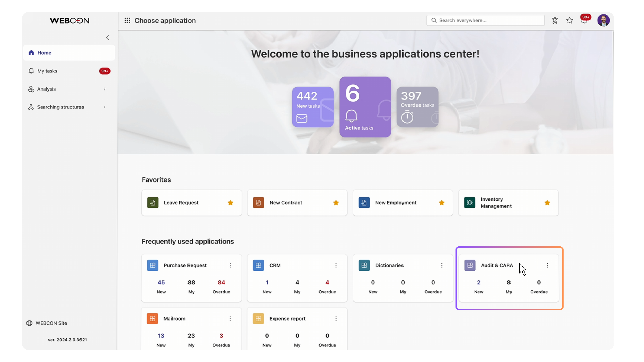Click the My tasks 99+ badge
The width and height of the screenshot is (644, 362).
[x=105, y=71]
